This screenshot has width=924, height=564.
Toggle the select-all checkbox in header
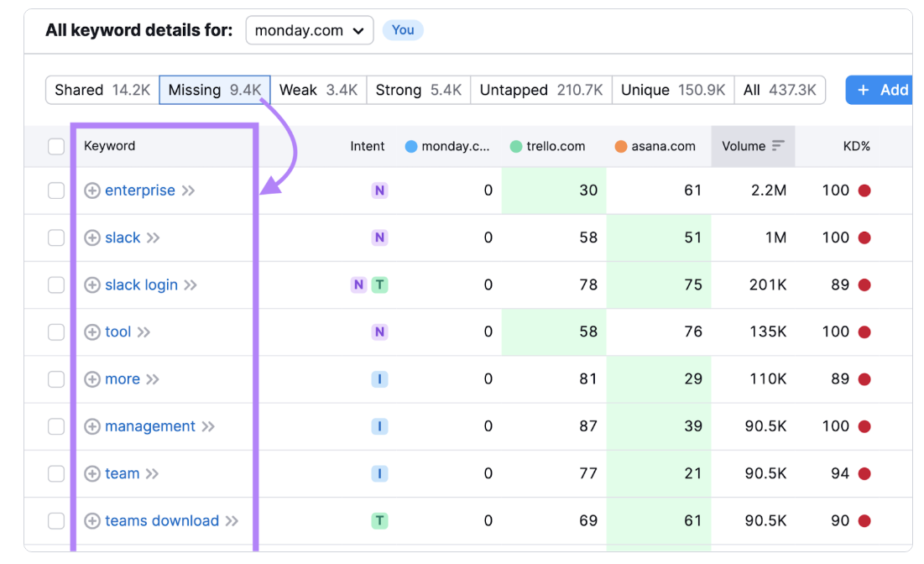tap(56, 147)
